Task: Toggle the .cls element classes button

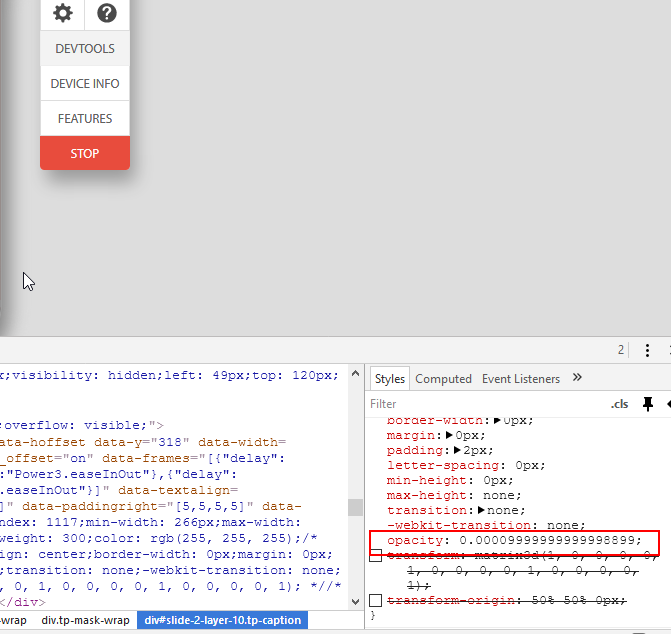Action: tap(620, 404)
